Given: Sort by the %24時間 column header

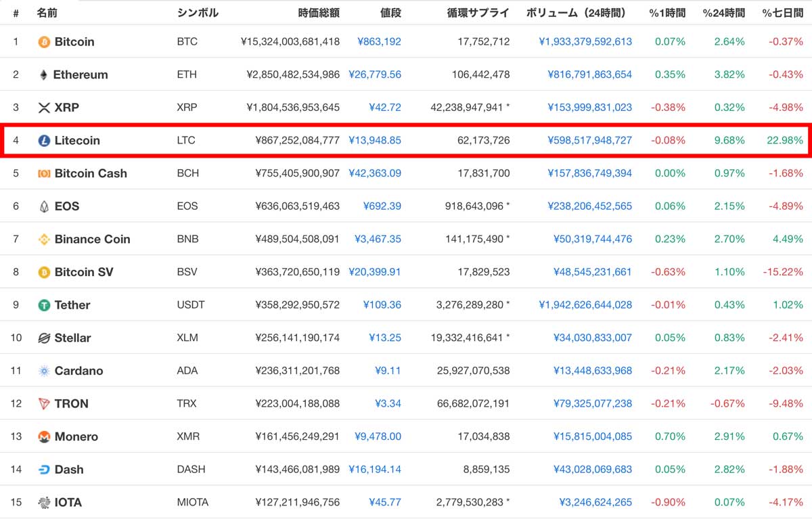Looking at the screenshot, I should [723, 12].
